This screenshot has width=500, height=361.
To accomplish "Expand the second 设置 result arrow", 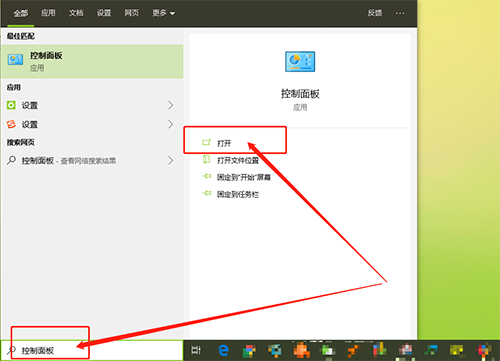I will (170, 124).
